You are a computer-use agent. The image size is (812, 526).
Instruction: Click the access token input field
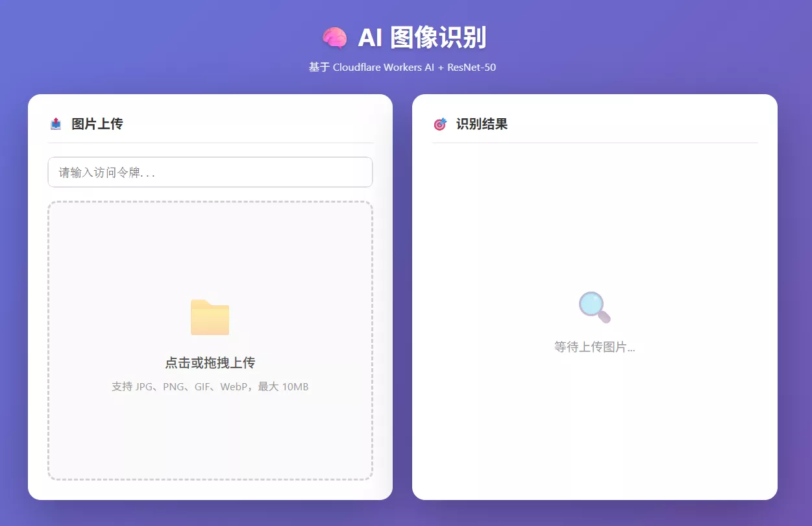coord(210,172)
